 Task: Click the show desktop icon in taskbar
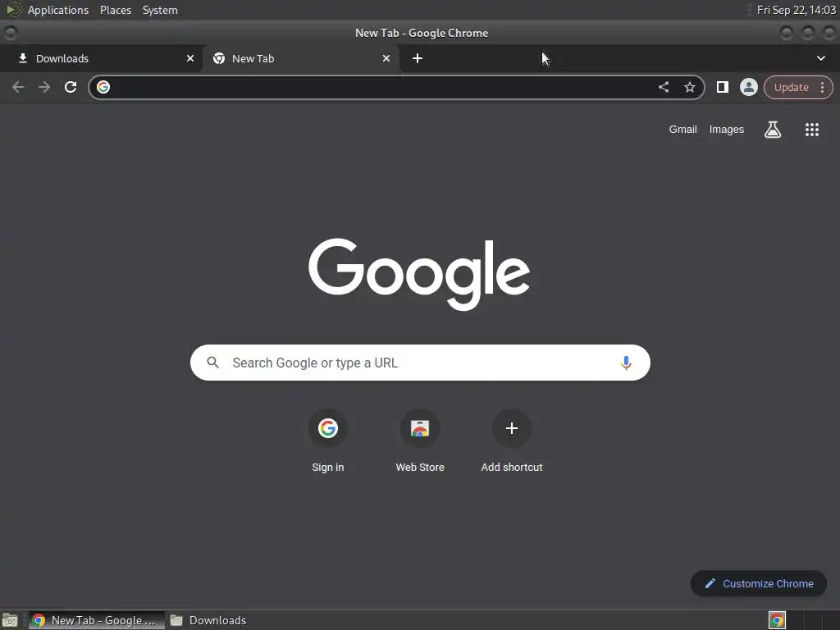coord(10,620)
